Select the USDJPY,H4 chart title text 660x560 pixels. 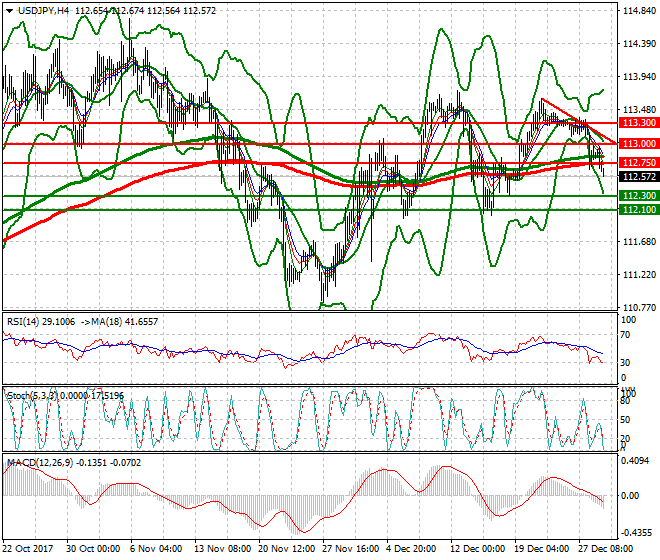43,11
